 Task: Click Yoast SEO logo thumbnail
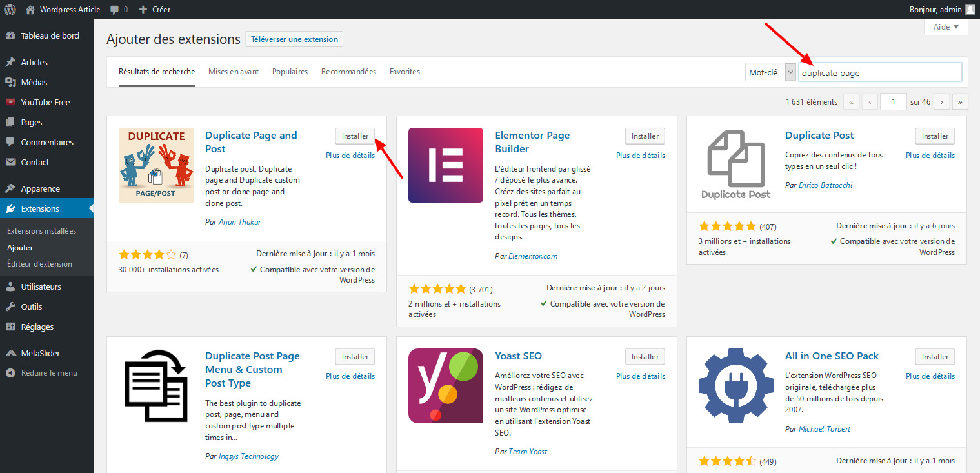coord(446,386)
